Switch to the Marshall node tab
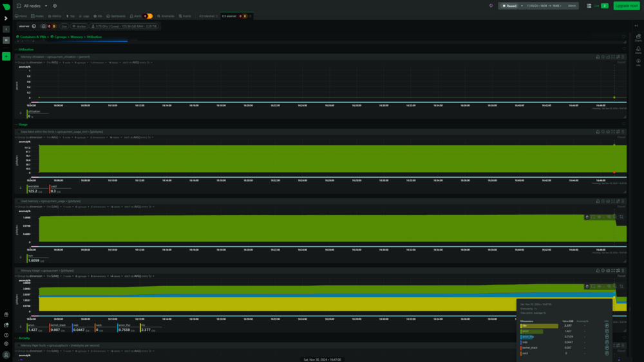Screen dimensions: 644x362 click(208, 16)
